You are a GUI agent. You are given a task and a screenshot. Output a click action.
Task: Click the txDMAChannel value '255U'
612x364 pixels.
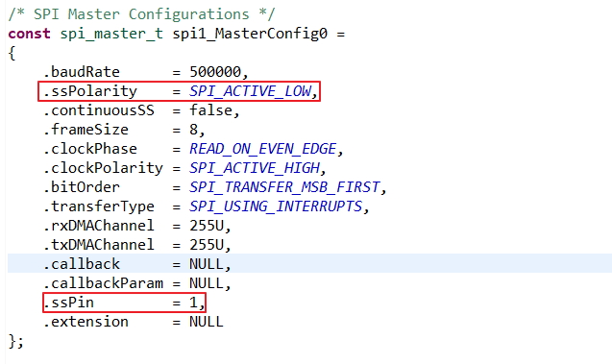207,245
